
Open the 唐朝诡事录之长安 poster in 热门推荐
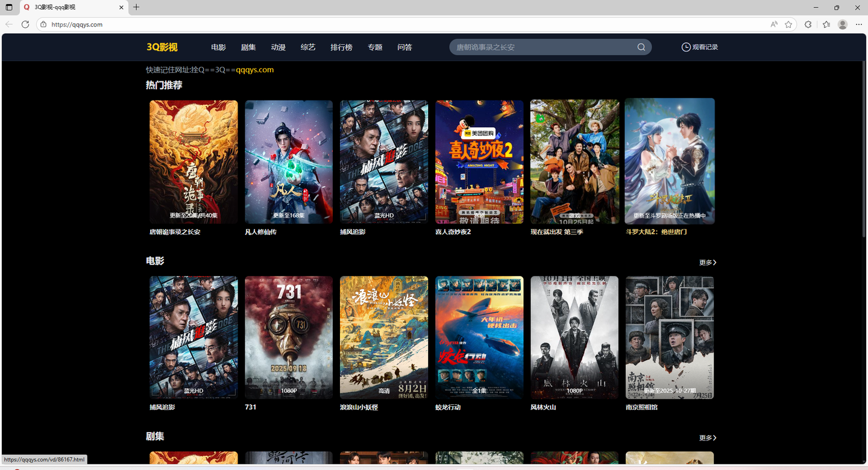tap(193, 162)
